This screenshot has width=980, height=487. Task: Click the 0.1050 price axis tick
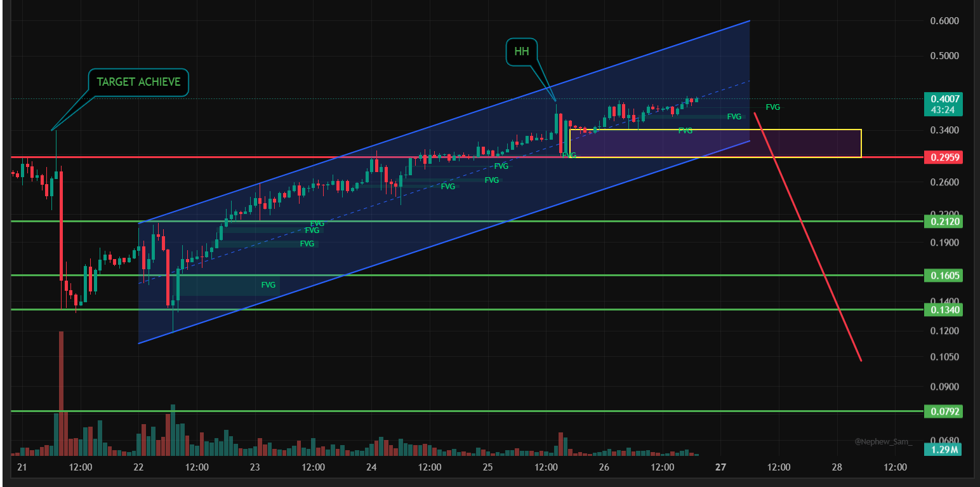coord(944,357)
